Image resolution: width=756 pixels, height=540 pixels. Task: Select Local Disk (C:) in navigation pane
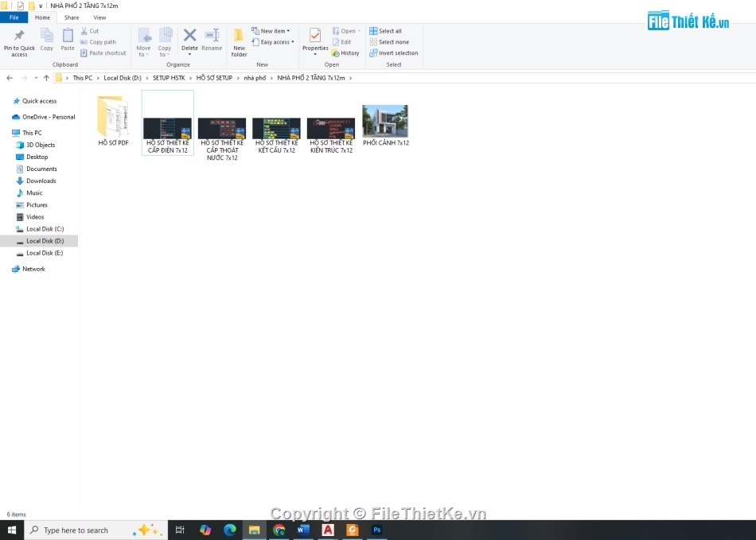tap(45, 229)
